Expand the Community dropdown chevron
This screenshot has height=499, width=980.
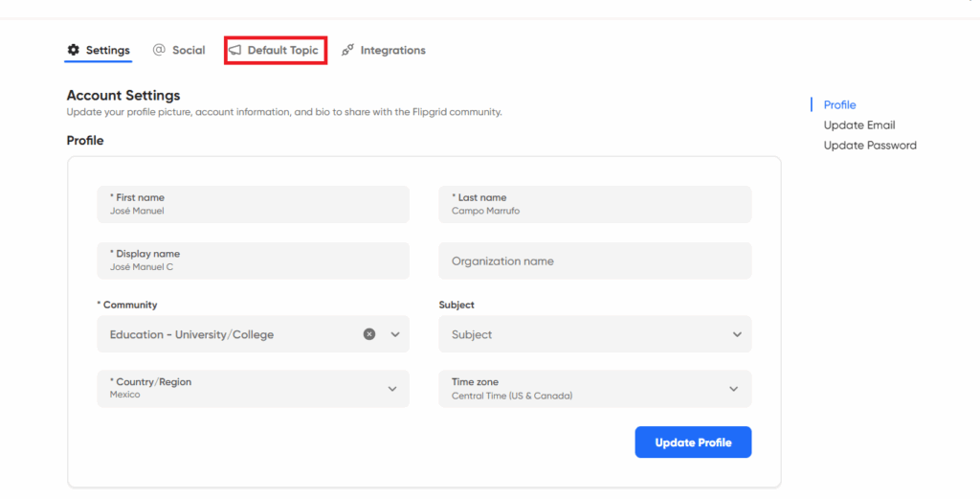(x=394, y=334)
